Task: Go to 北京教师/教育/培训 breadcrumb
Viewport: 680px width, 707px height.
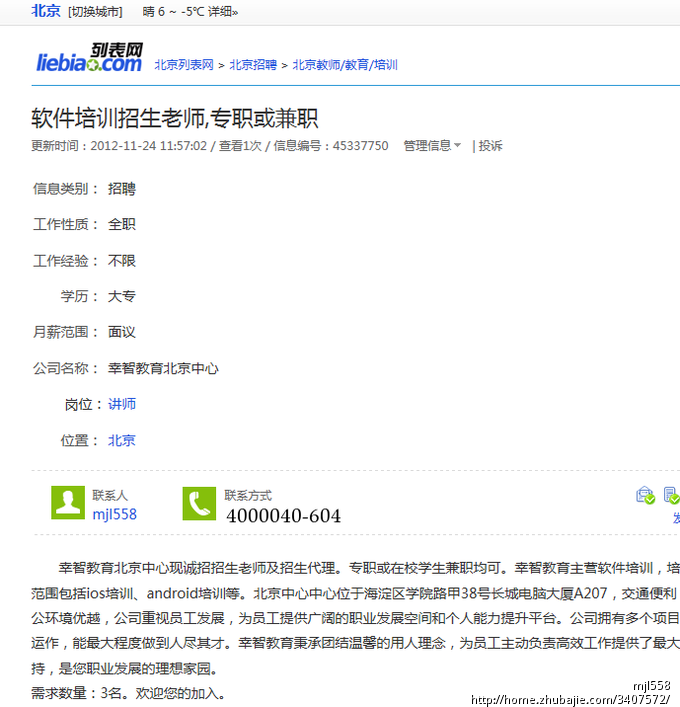Action: click(345, 65)
